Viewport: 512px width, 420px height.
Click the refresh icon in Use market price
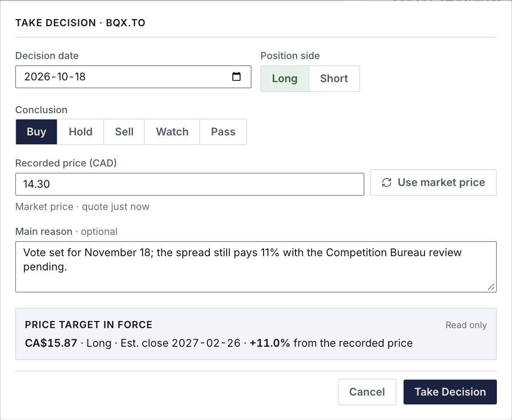coord(387,182)
